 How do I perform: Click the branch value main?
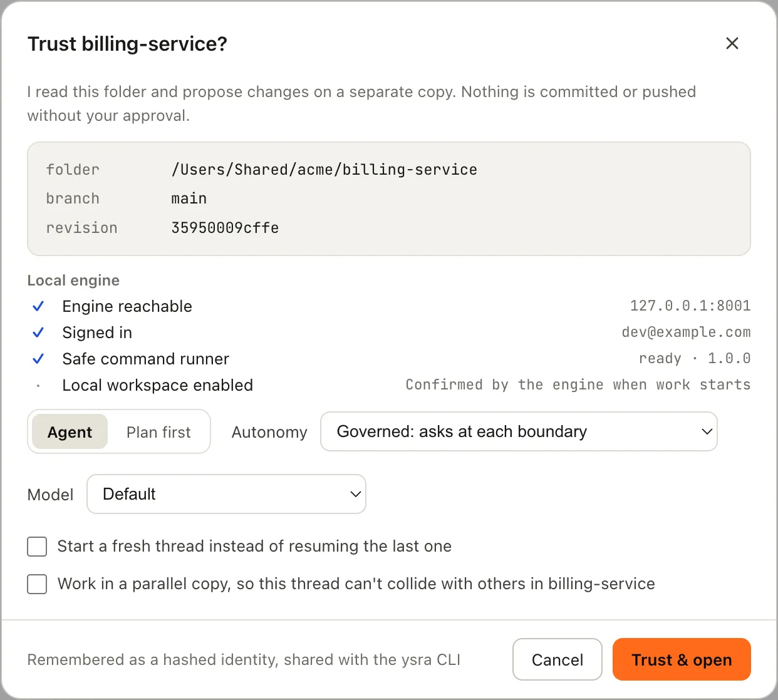pyautogui.click(x=189, y=198)
